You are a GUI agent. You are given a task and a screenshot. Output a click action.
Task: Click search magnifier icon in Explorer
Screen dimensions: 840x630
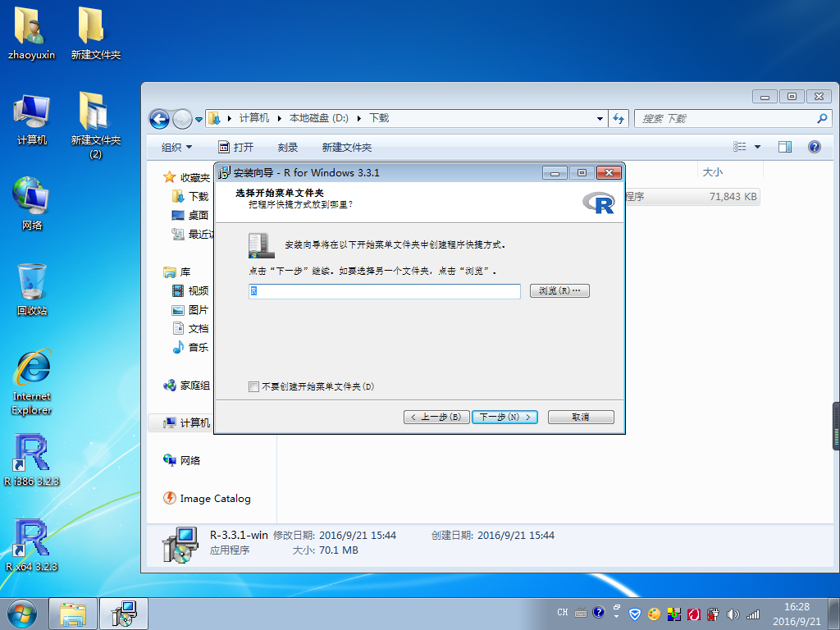point(822,118)
